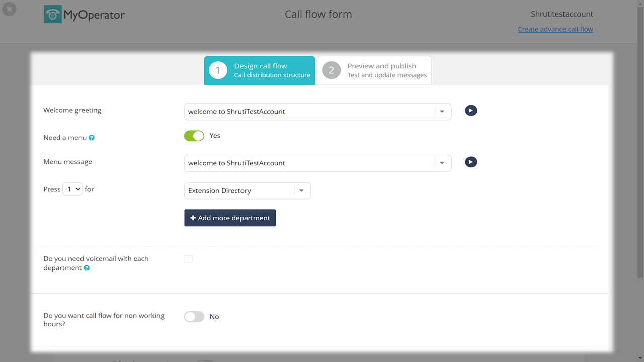Open Create advance call flow link
Viewport: 644px width, 362px height.
click(x=555, y=29)
